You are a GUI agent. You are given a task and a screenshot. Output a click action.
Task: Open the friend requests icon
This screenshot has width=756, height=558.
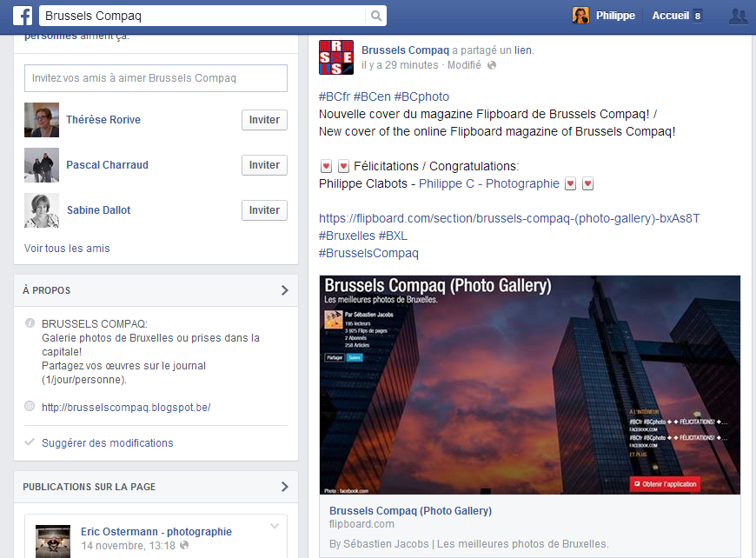click(x=738, y=16)
